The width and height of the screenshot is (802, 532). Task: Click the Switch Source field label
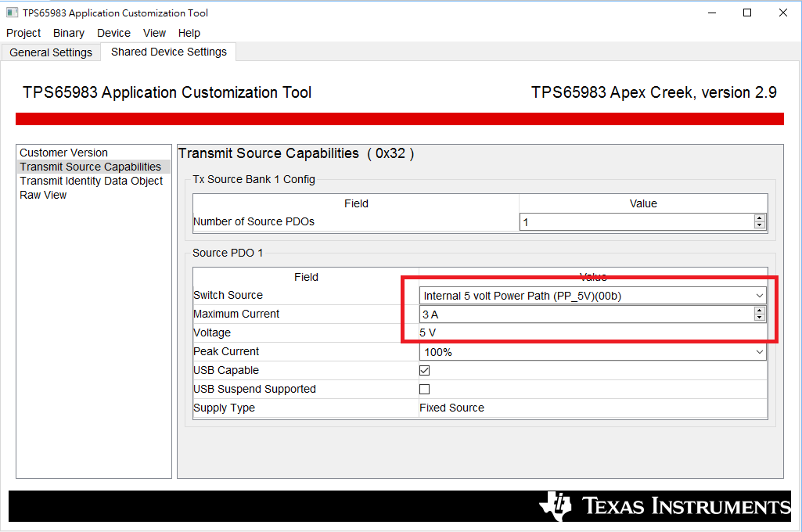(228, 295)
